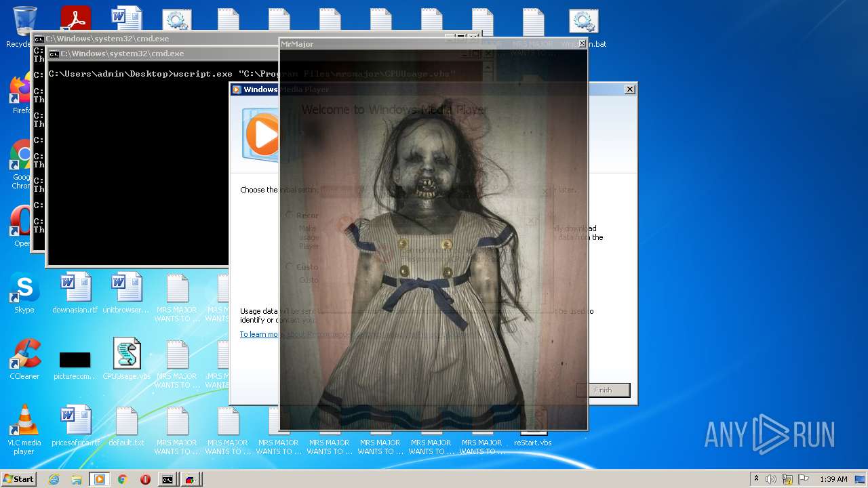Open Opera from the taskbar
The image size is (868, 488).
145,479
